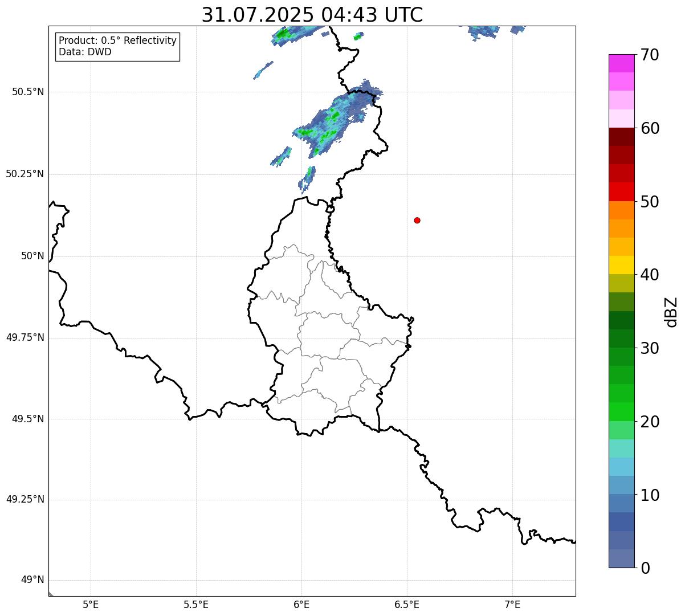The image size is (685, 616).
Task: Click the light cyan colorbar segment above 10
Action: point(622,467)
